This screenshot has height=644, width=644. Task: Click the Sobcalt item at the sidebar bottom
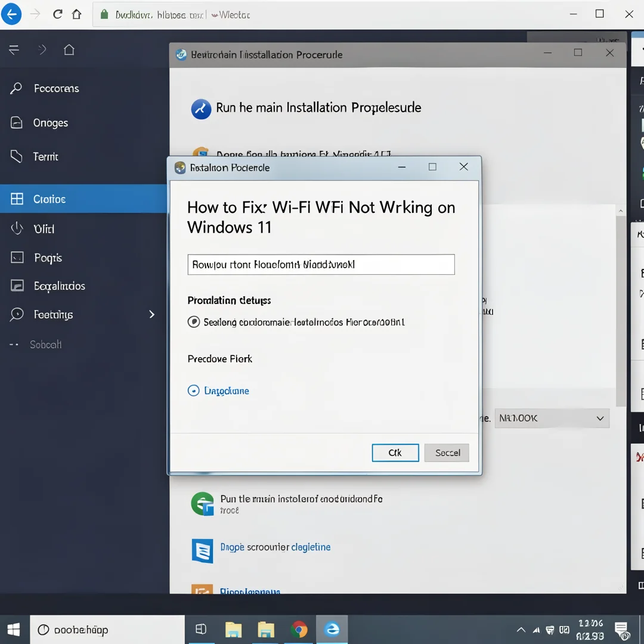[45, 344]
